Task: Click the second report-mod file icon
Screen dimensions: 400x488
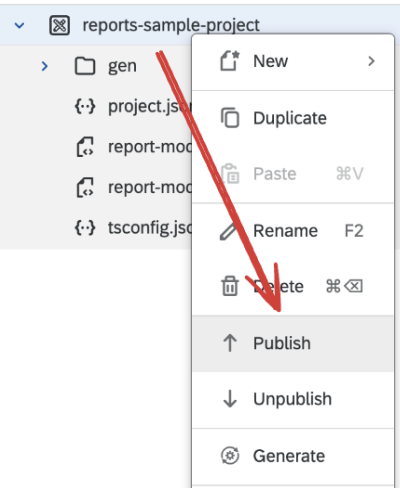Action: pyautogui.click(x=85, y=187)
